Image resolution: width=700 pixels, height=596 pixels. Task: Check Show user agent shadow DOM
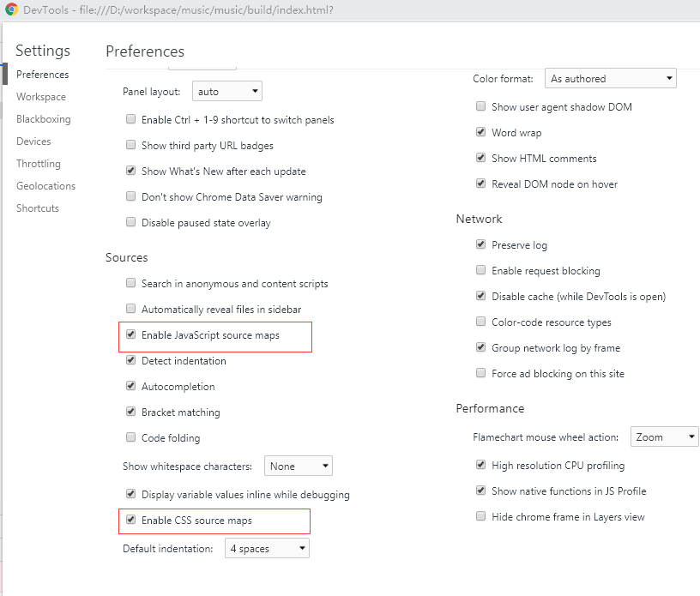(480, 106)
